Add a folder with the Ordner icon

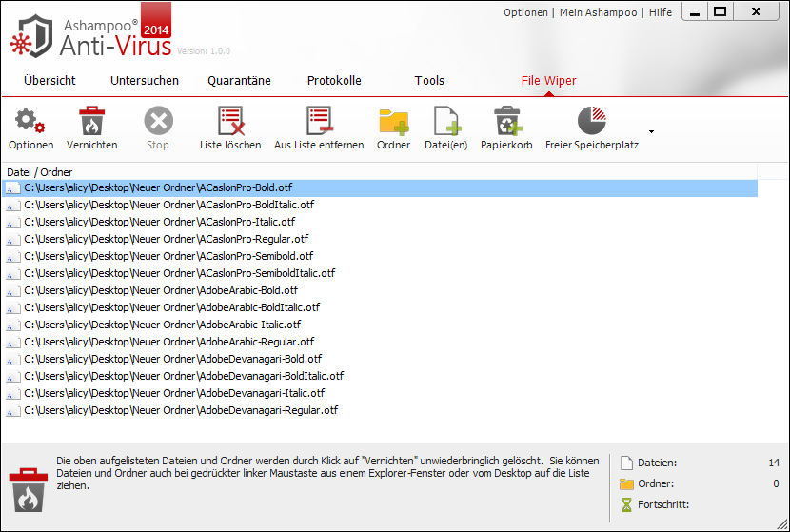click(393, 122)
